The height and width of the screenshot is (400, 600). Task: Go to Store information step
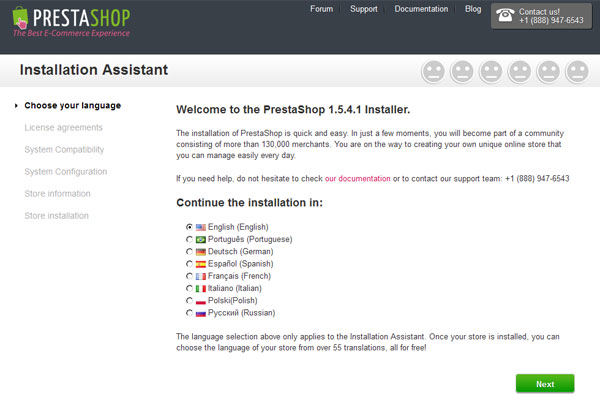coord(57,194)
